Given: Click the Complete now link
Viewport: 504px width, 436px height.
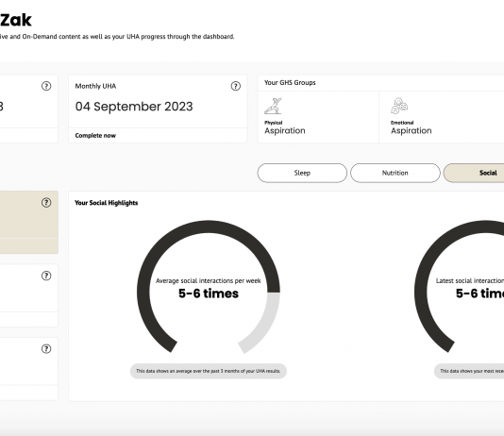Looking at the screenshot, I should click(x=95, y=136).
